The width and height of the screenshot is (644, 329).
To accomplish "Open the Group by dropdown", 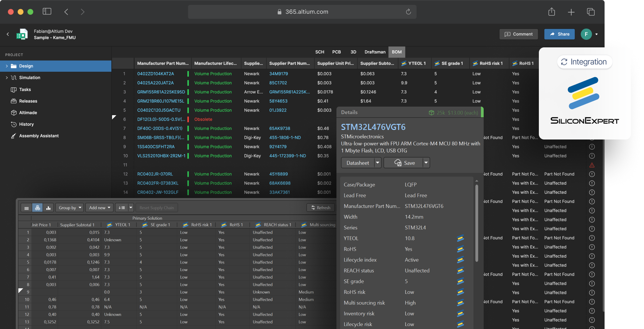I will coord(69,208).
